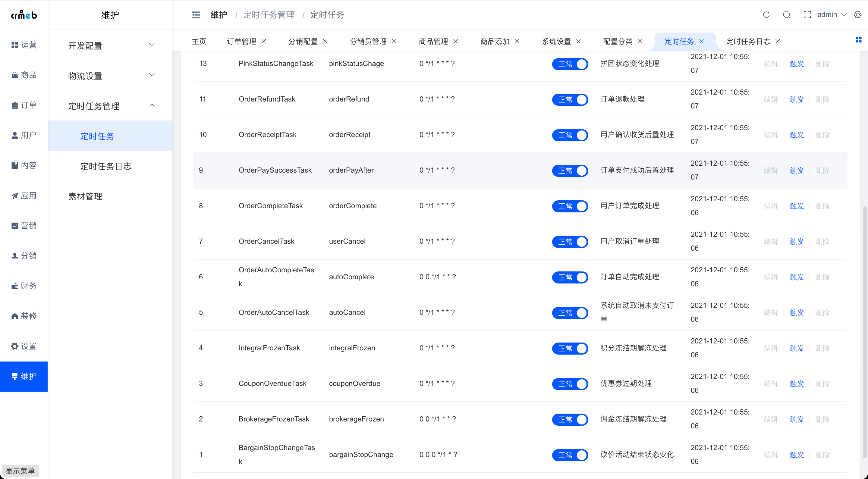The image size is (868, 479).
Task: Toggle CouponOverdueTask 正常 switch
Action: (x=570, y=384)
